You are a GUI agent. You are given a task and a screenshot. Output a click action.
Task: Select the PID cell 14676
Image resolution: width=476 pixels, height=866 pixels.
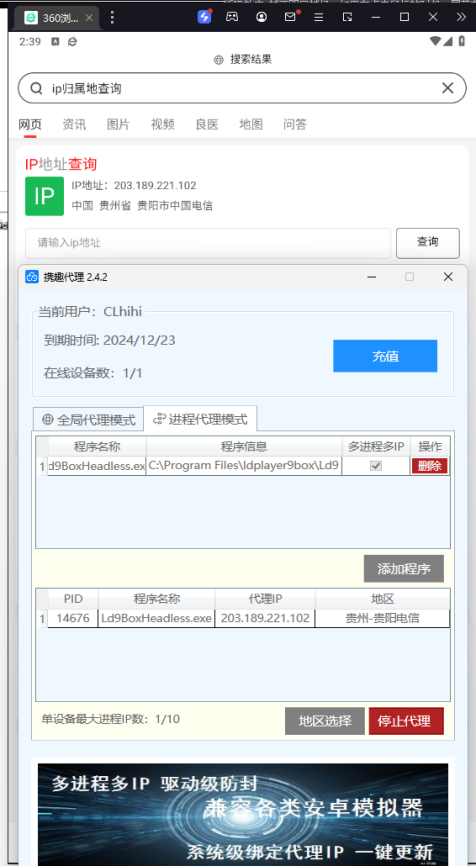point(73,618)
